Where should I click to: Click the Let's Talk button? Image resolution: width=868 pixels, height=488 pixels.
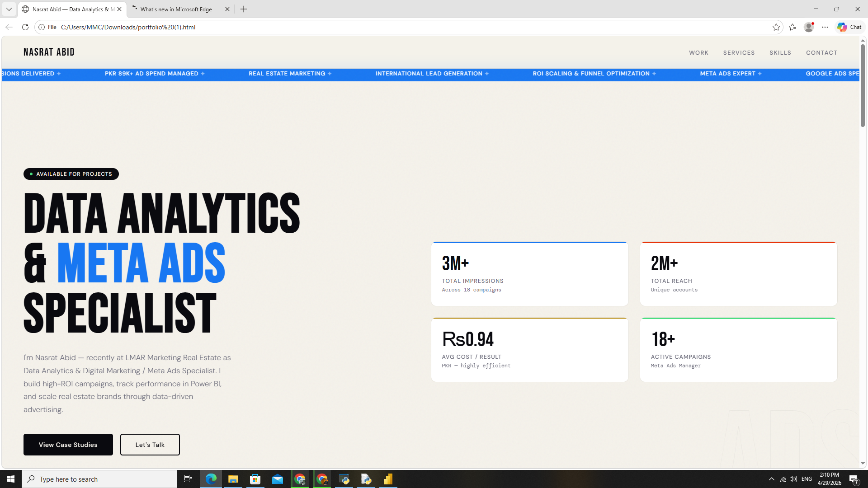click(150, 445)
